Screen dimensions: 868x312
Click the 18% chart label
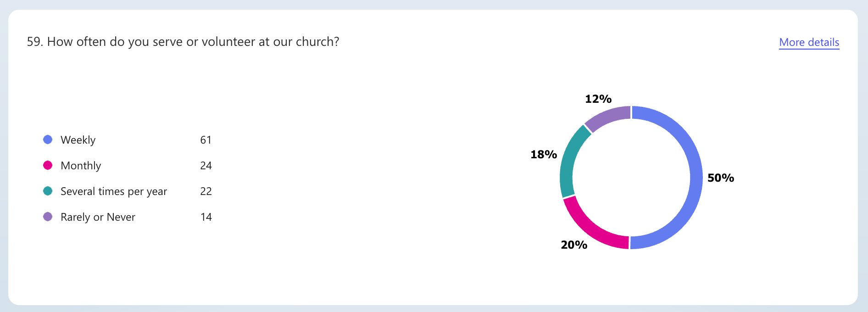[544, 155]
